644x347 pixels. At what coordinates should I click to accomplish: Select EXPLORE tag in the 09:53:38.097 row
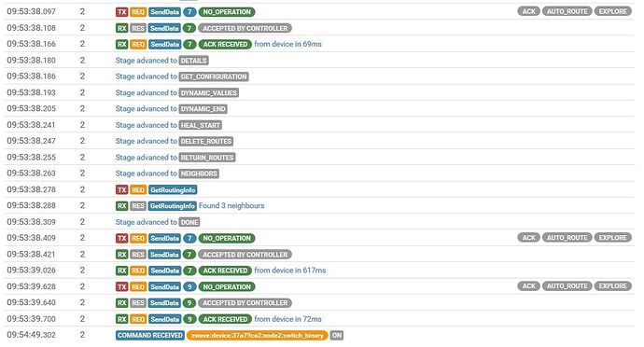(612, 11)
